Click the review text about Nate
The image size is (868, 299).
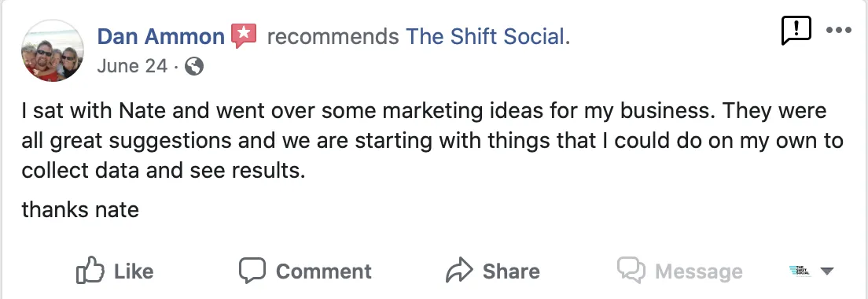coord(432,141)
